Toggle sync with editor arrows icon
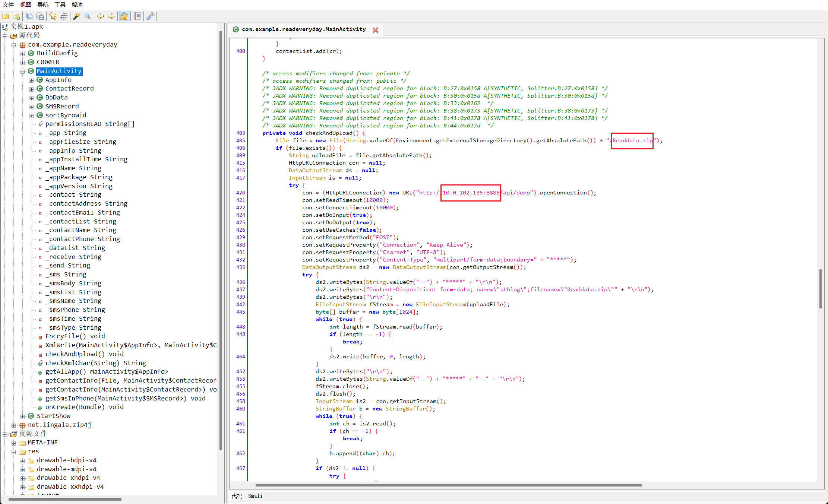Screen dimensions: 828x504 53,16
